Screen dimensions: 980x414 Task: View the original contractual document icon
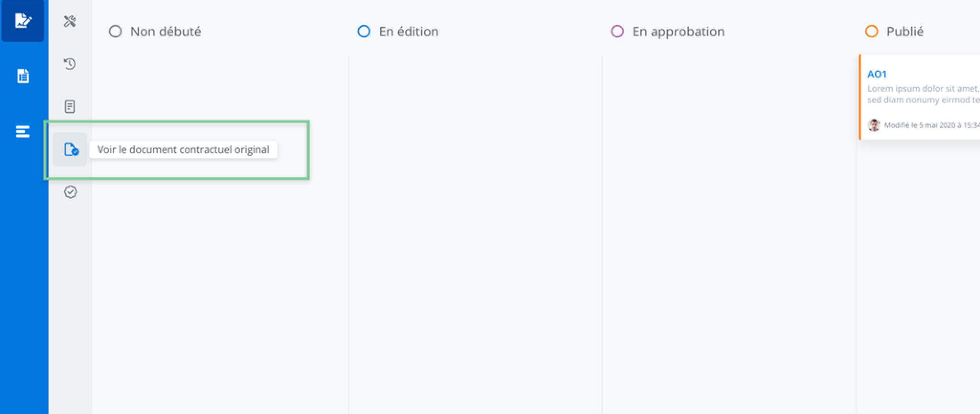(70, 150)
